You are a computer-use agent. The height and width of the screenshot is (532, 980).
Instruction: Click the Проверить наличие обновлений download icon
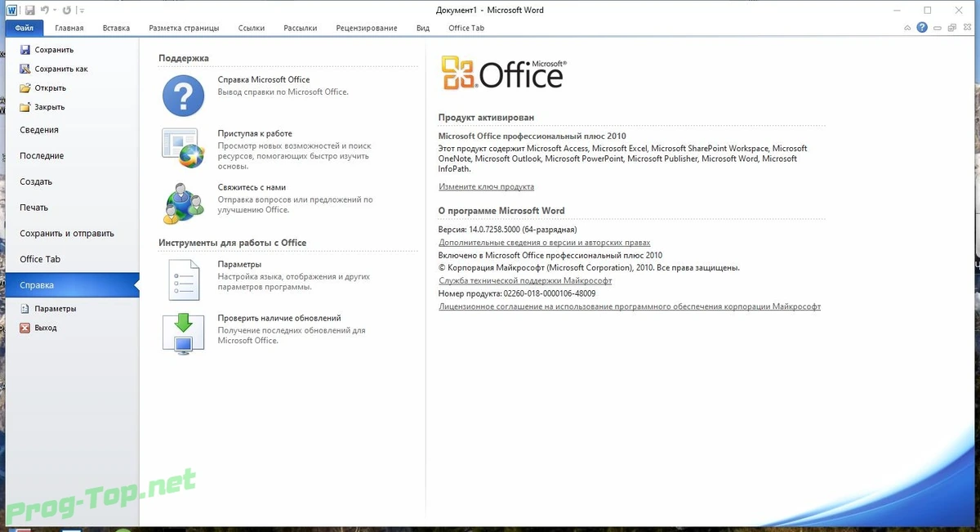[x=183, y=333]
